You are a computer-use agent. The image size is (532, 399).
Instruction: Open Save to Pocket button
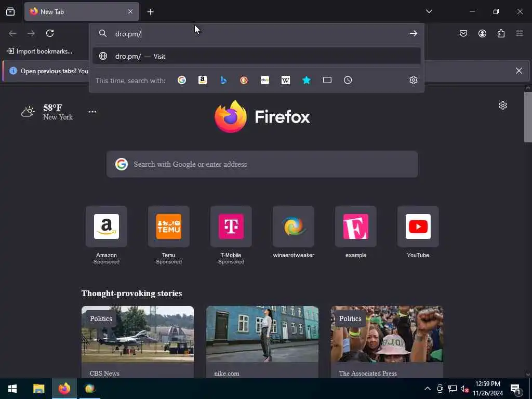(463, 33)
